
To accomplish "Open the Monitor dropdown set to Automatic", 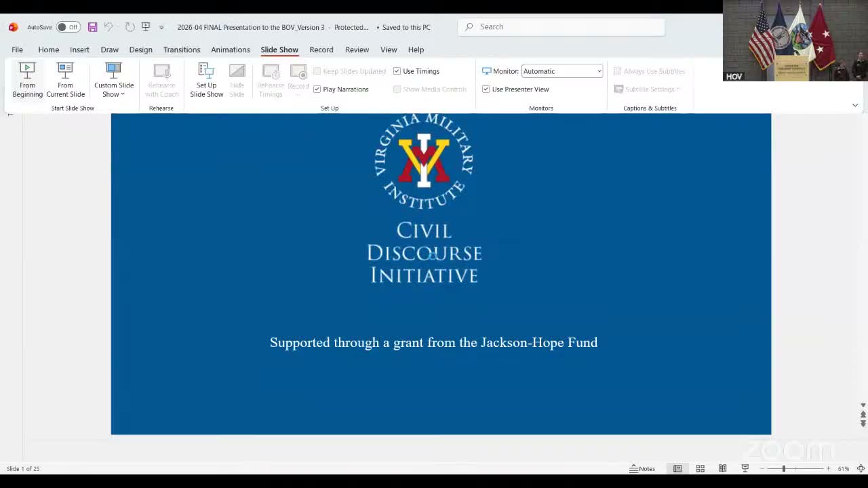I will 561,71.
